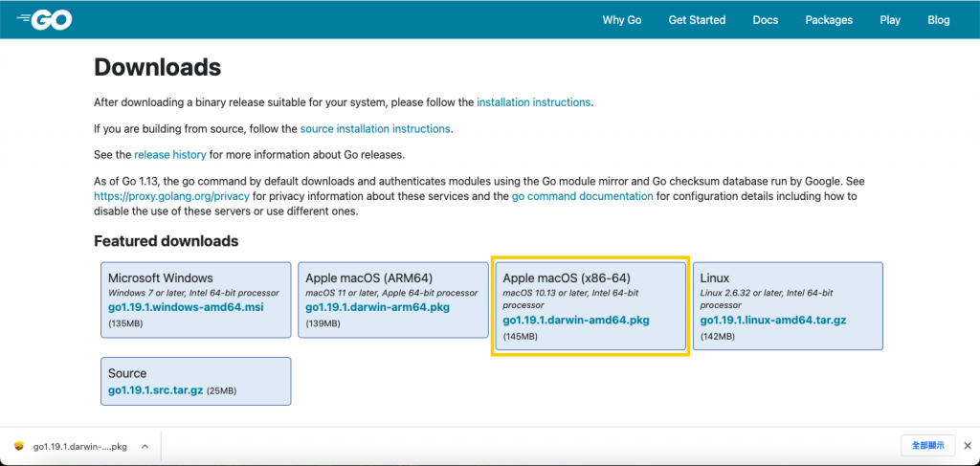This screenshot has width=980, height=466.
Task: Download go1.19.1.windows-amd64.msi installer
Action: (x=186, y=307)
